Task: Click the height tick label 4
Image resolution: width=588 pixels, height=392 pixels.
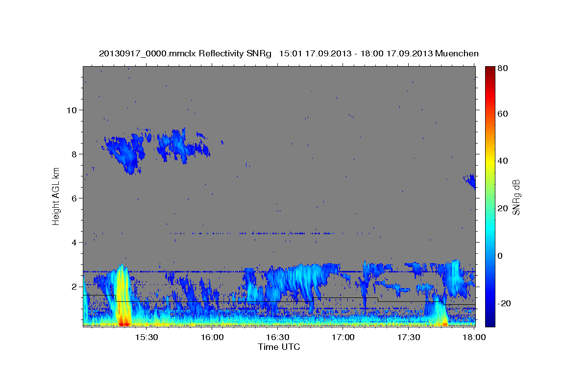Action: pyautogui.click(x=73, y=242)
